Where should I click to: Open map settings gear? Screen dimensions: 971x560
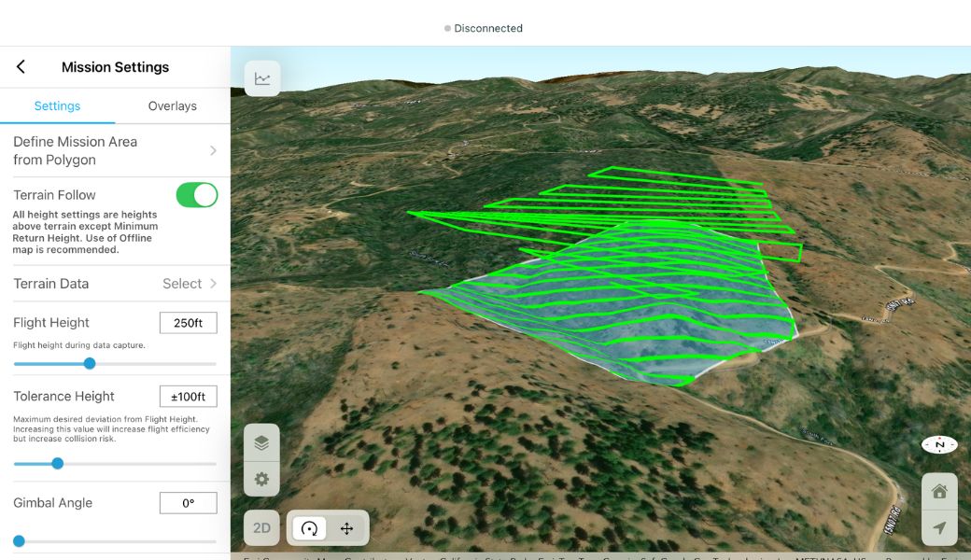tap(261, 479)
